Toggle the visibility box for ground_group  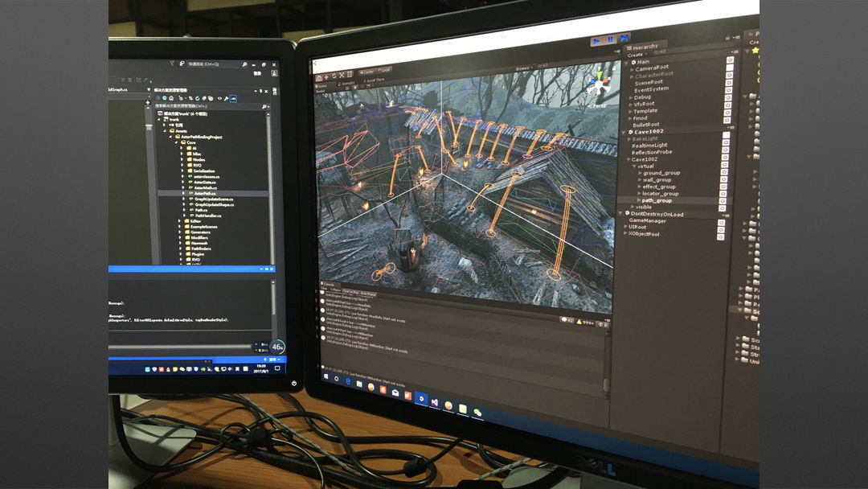[724, 172]
